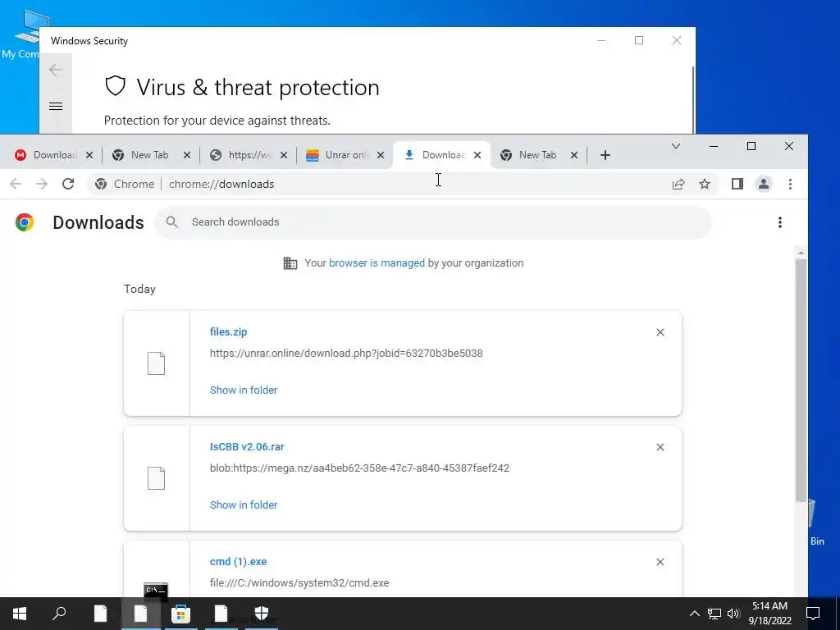Open Chrome's main three-dot menu
The width and height of the screenshot is (840, 630).
coord(790,184)
